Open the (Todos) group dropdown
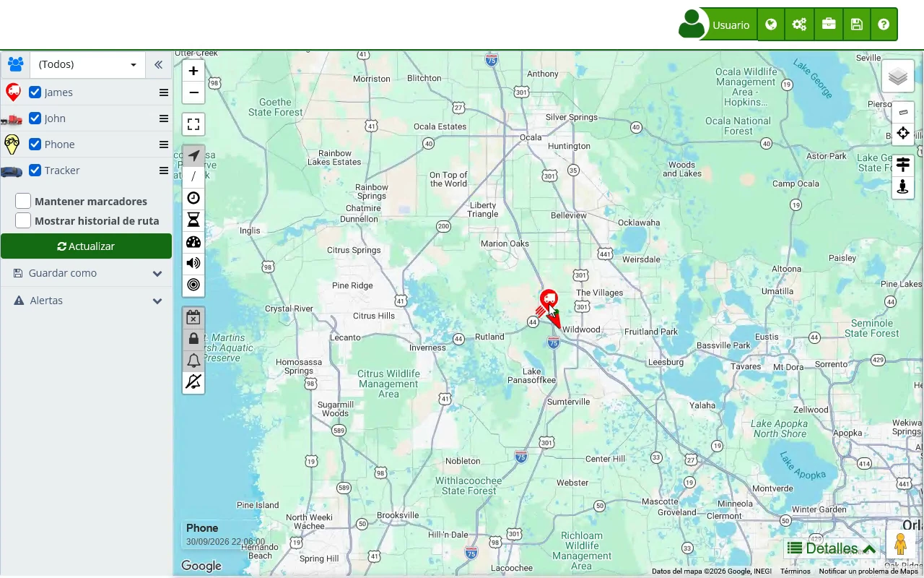The height and width of the screenshot is (578, 924). point(87,64)
